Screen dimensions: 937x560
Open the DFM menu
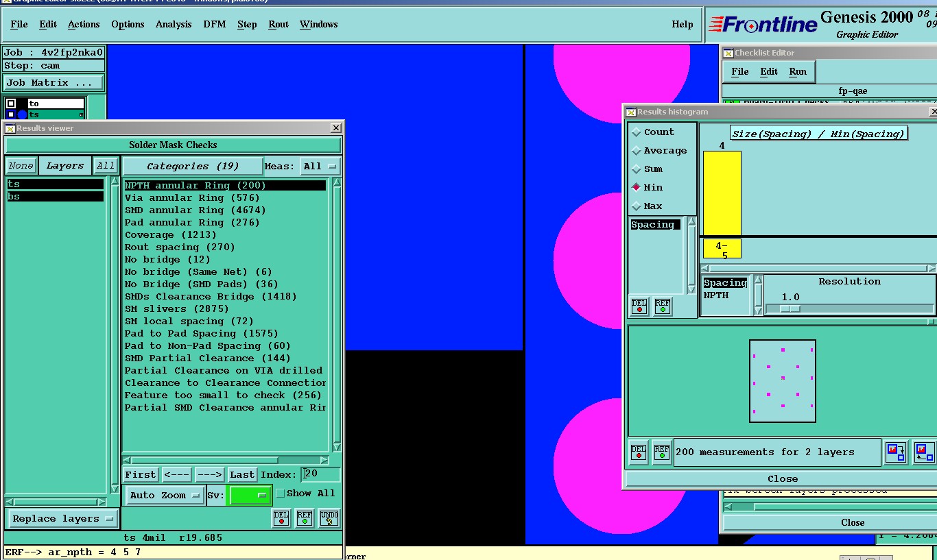tap(215, 24)
